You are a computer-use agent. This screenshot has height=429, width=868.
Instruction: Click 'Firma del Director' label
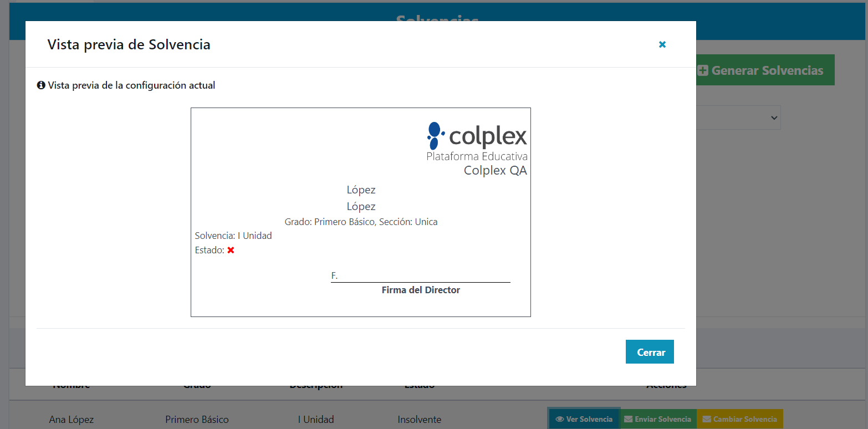click(x=421, y=290)
